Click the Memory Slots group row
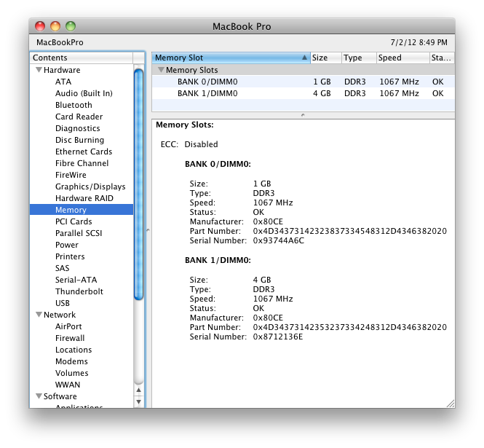 point(303,70)
